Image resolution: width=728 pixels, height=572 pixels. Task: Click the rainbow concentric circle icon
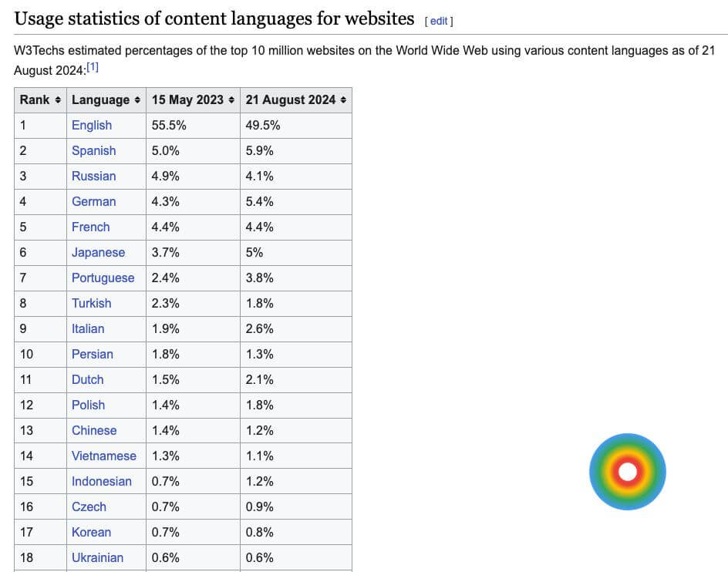coord(627,471)
